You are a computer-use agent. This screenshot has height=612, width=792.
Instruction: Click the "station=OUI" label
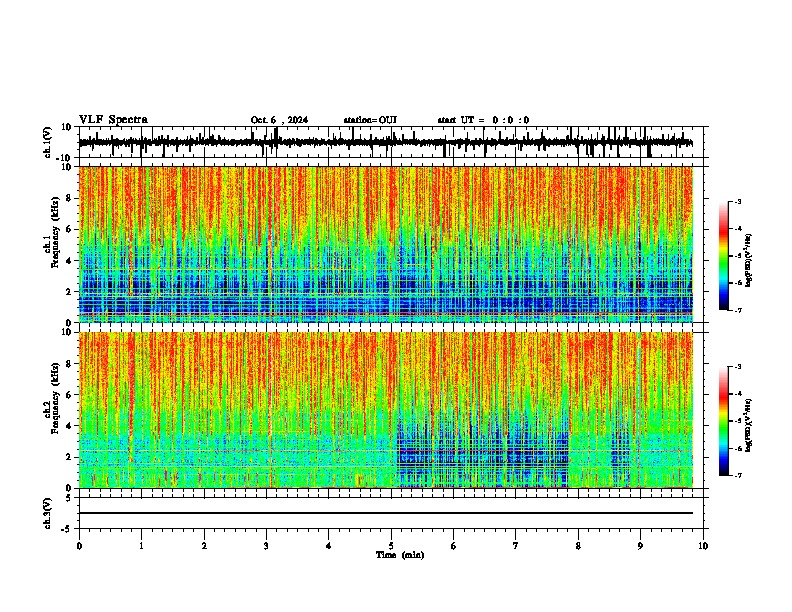pos(370,120)
